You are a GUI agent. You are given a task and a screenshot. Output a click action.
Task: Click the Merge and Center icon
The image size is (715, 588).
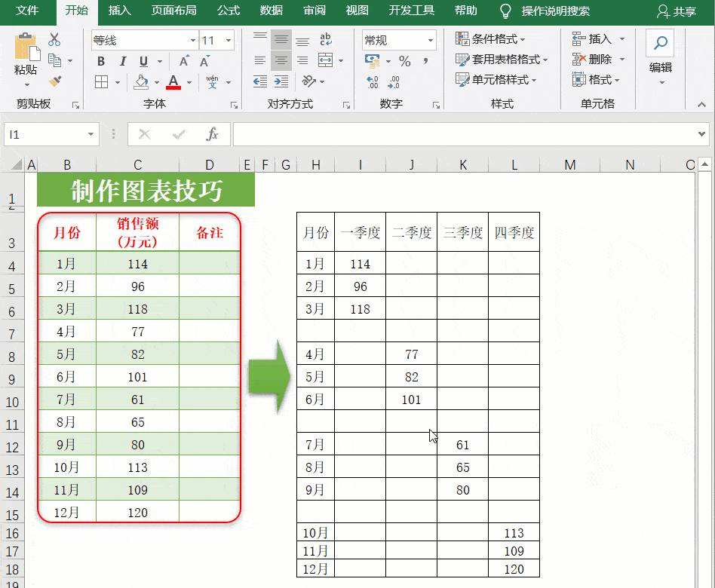(x=325, y=60)
